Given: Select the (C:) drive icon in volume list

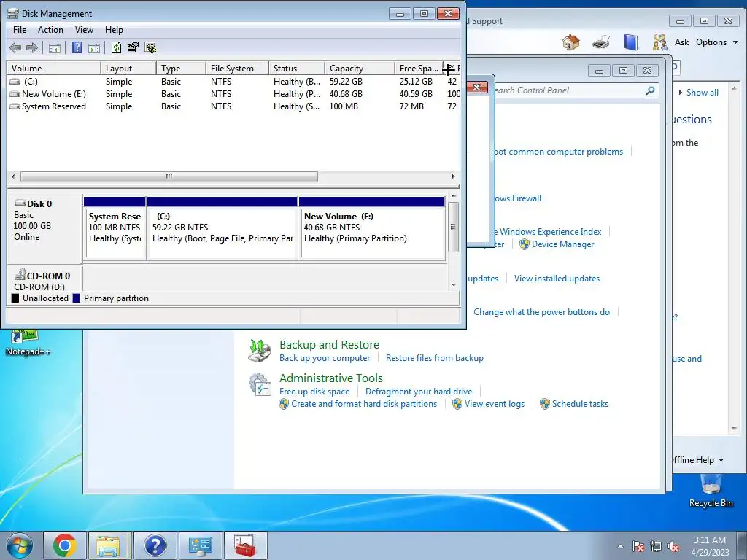Looking at the screenshot, I should (15, 82).
